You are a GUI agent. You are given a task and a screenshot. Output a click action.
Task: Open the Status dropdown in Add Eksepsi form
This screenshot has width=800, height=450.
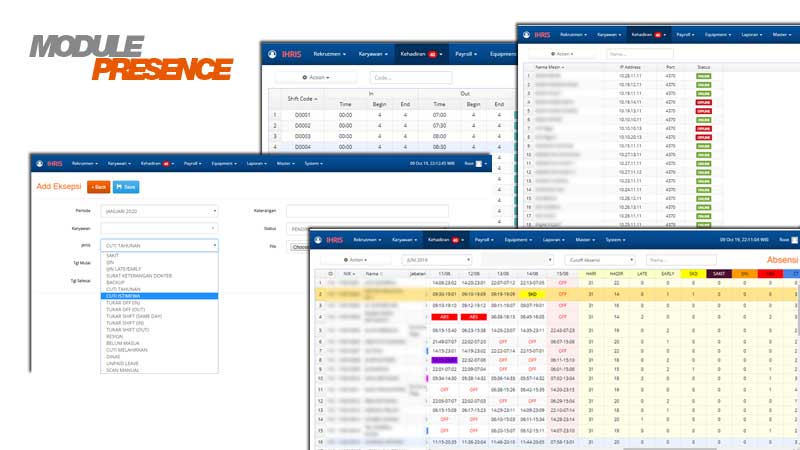point(367,229)
